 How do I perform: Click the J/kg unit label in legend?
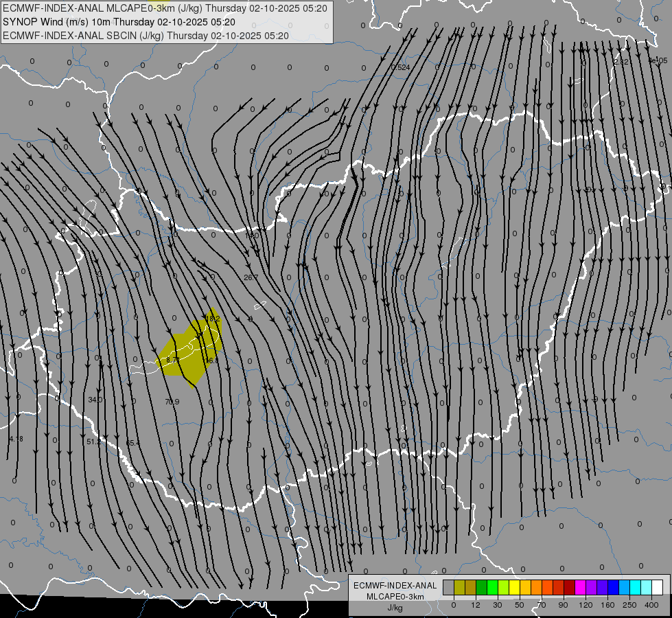tap(395, 608)
